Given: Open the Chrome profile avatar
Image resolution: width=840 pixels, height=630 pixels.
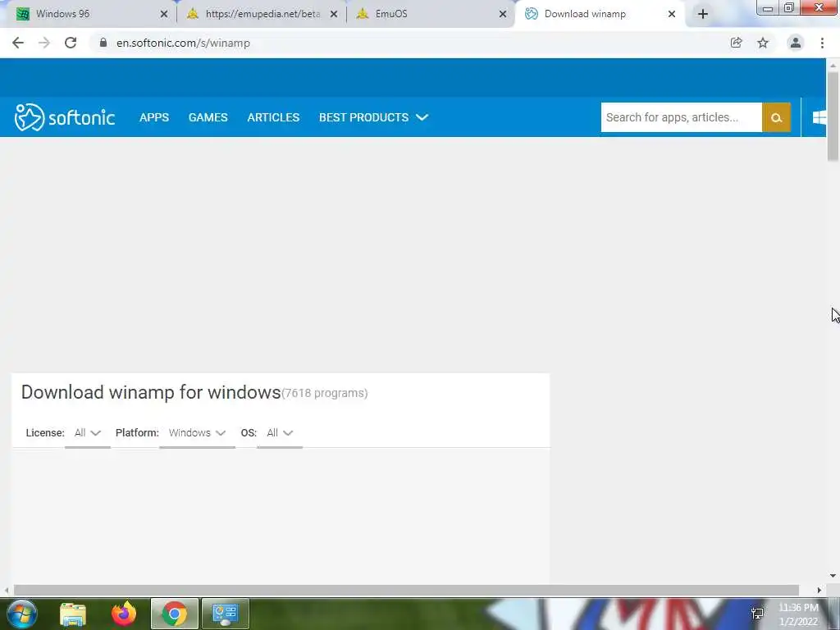Looking at the screenshot, I should click(x=796, y=43).
